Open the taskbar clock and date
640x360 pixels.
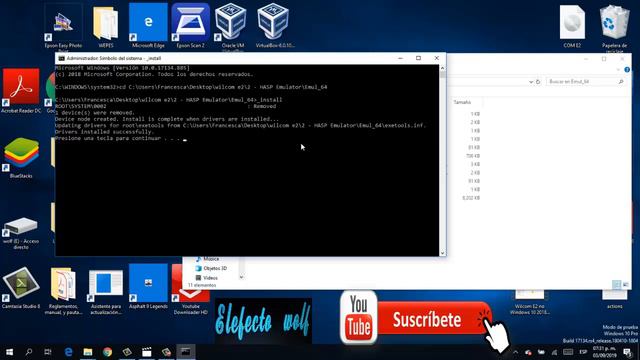[604, 352]
